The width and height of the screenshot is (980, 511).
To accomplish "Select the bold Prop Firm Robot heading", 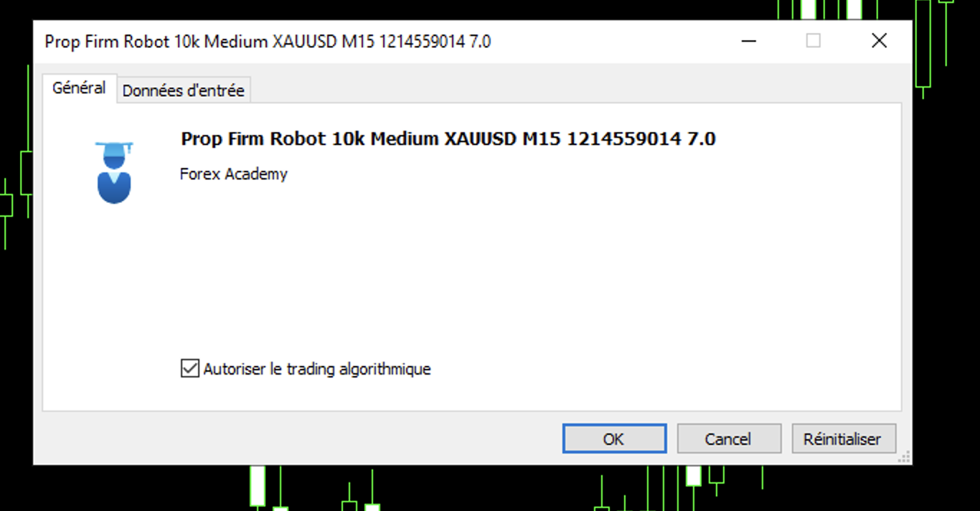I will click(448, 139).
